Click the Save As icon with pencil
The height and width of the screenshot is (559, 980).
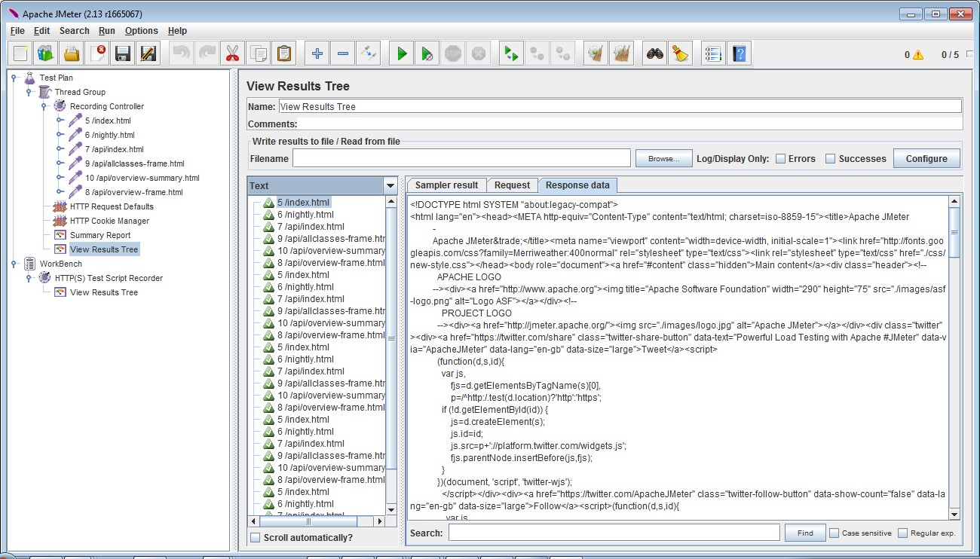[149, 53]
